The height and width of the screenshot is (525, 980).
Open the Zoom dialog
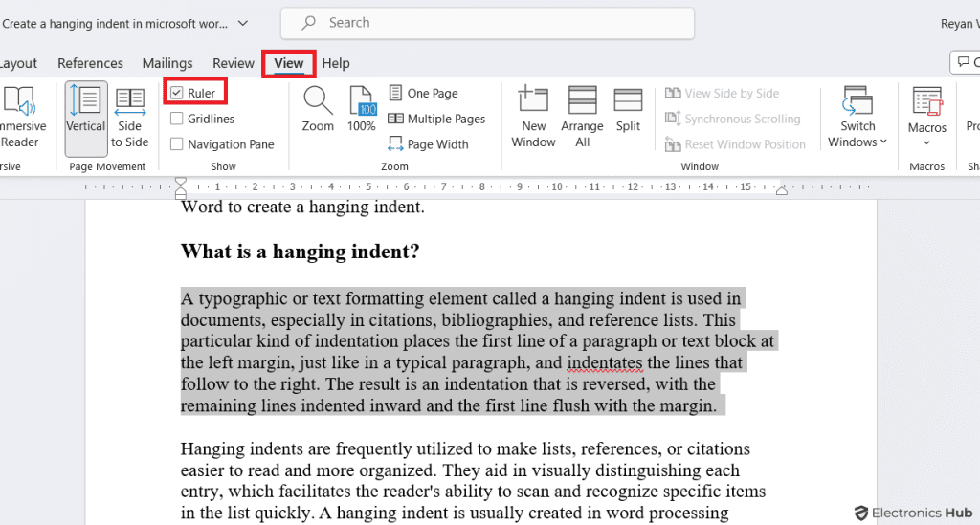318,109
